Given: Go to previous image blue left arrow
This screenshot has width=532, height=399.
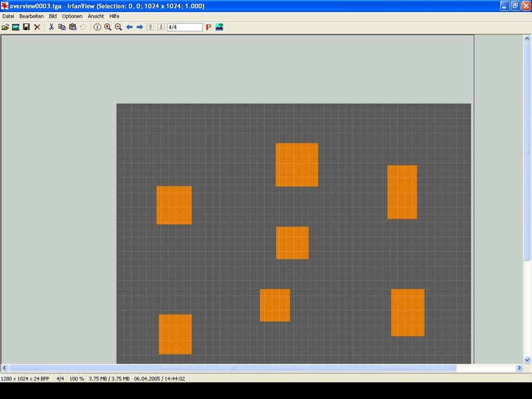Looking at the screenshot, I should pos(129,27).
